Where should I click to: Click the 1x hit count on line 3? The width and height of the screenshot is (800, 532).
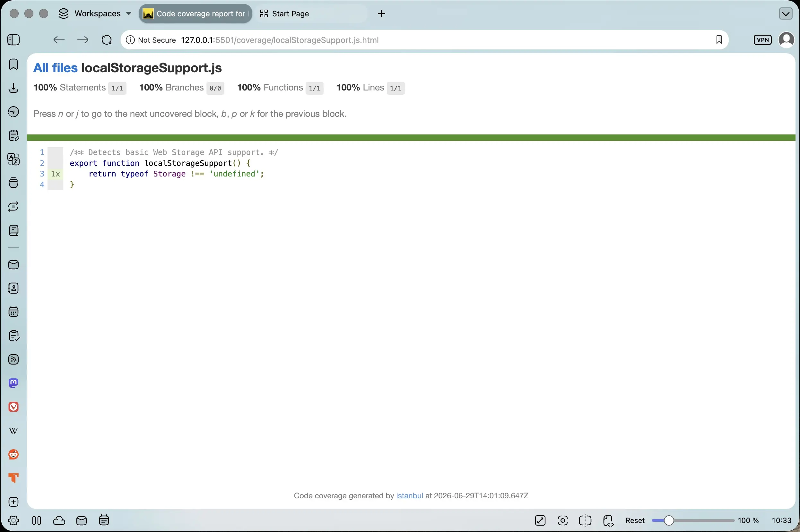[x=55, y=174]
